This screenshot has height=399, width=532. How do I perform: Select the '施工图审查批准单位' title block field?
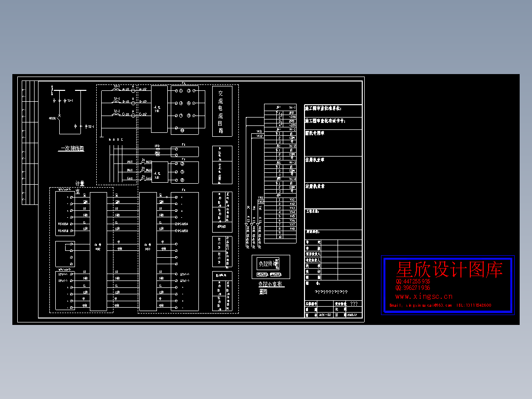click(x=333, y=111)
